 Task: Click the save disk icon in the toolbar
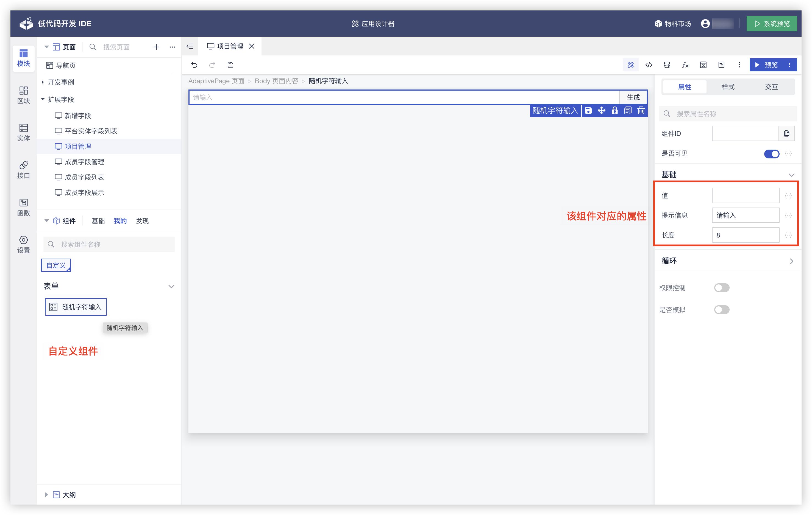(230, 65)
